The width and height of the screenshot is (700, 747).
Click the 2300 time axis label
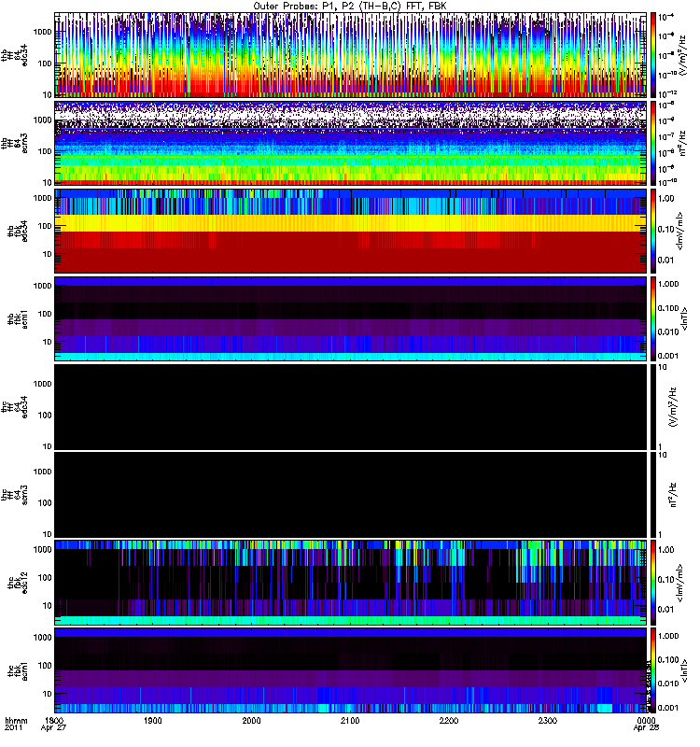(548, 720)
